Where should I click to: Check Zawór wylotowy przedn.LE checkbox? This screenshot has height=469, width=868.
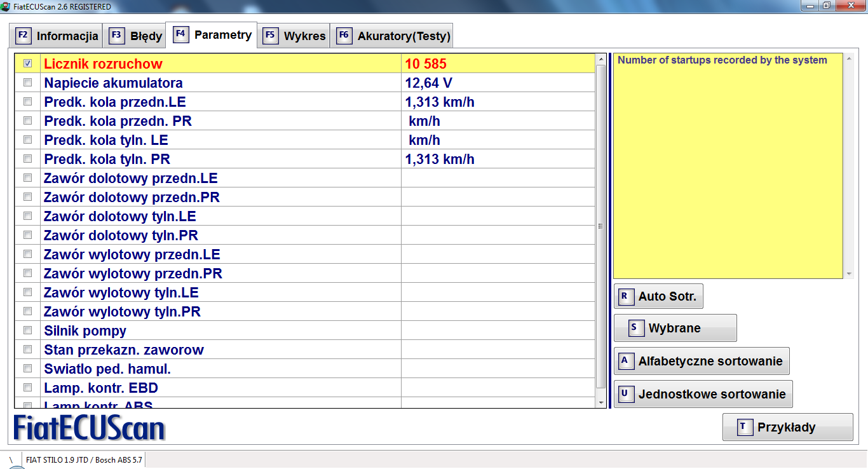(x=27, y=254)
